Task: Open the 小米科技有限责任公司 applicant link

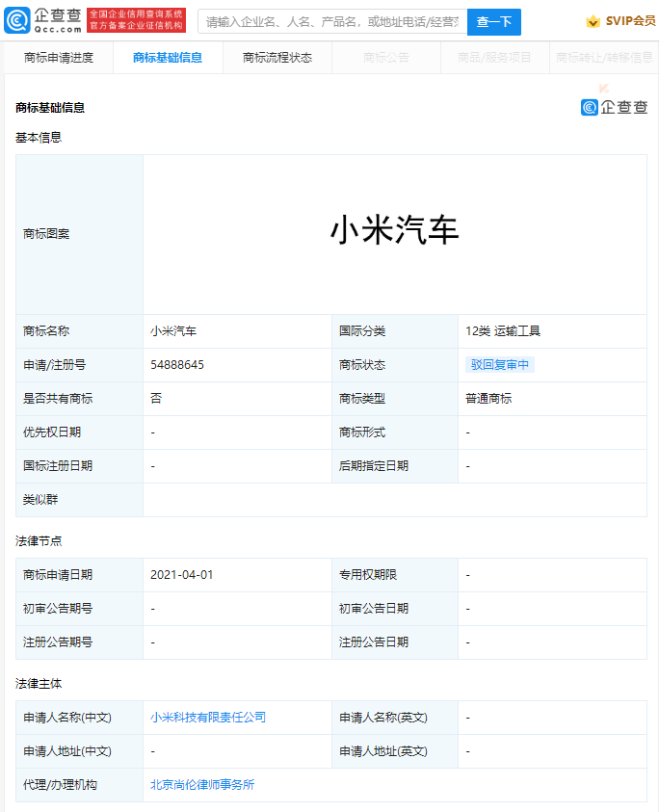Action: (x=208, y=718)
